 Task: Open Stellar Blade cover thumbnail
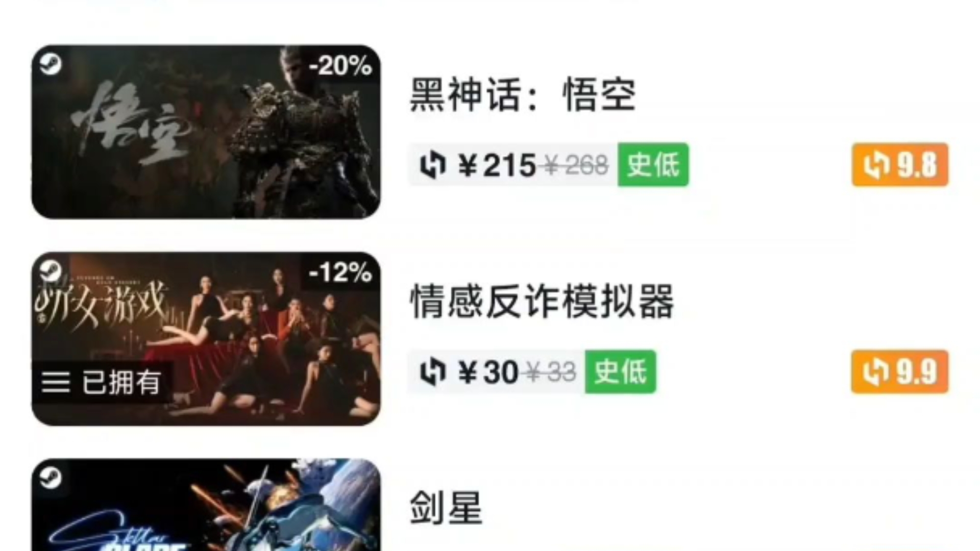(x=206, y=505)
